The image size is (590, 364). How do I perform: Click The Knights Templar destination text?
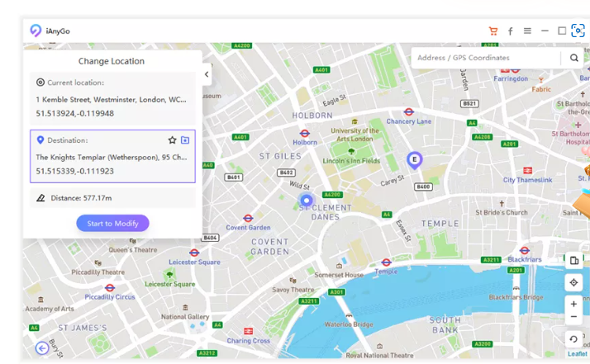tap(112, 157)
